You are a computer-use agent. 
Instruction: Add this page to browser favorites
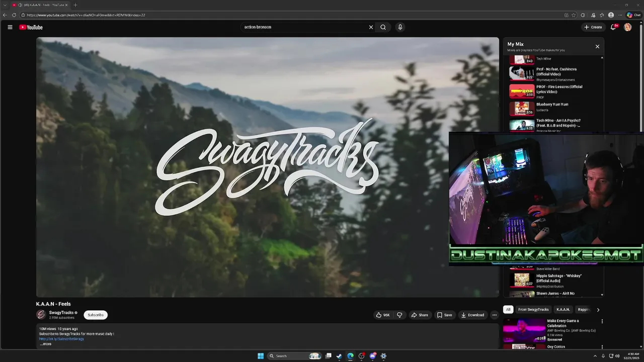coord(574,15)
